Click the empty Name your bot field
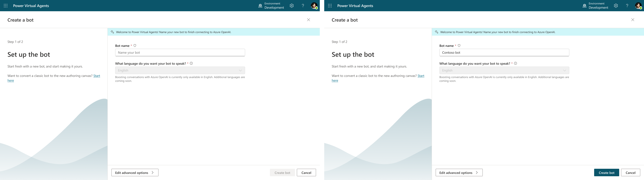The image size is (644, 180). click(x=180, y=52)
